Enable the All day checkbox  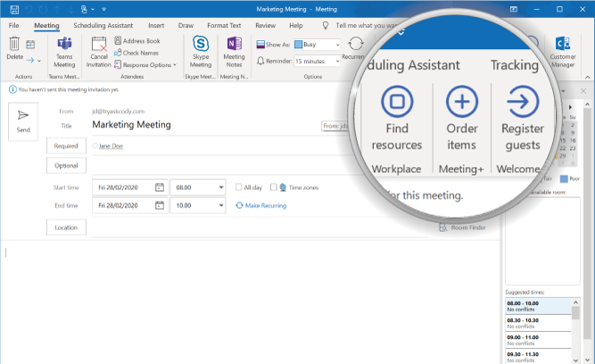238,187
